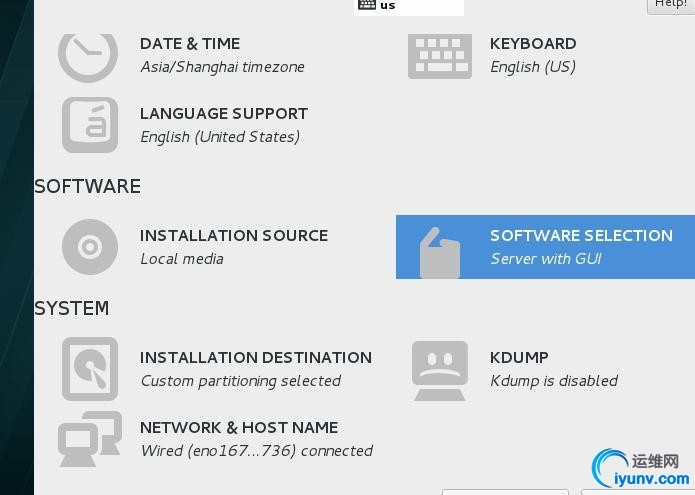This screenshot has width=695, height=495.
Task: Click the Date & Time clock icon
Action: click(88, 54)
